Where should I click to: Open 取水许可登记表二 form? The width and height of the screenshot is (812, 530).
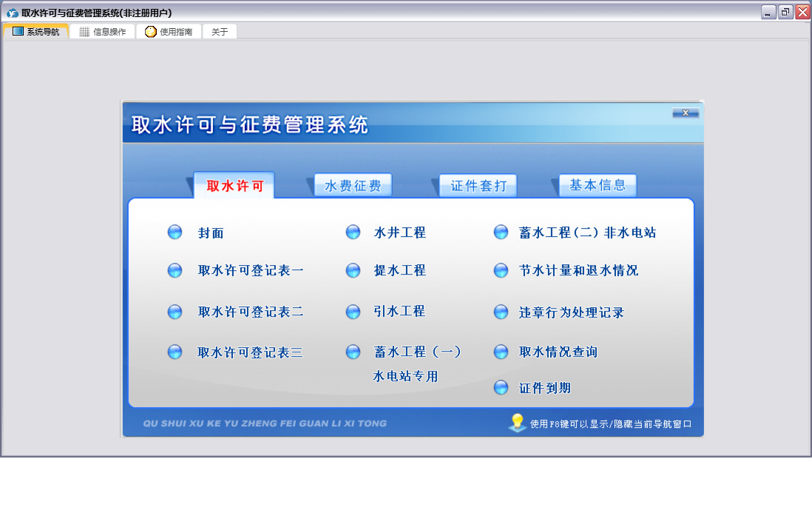pos(251,312)
